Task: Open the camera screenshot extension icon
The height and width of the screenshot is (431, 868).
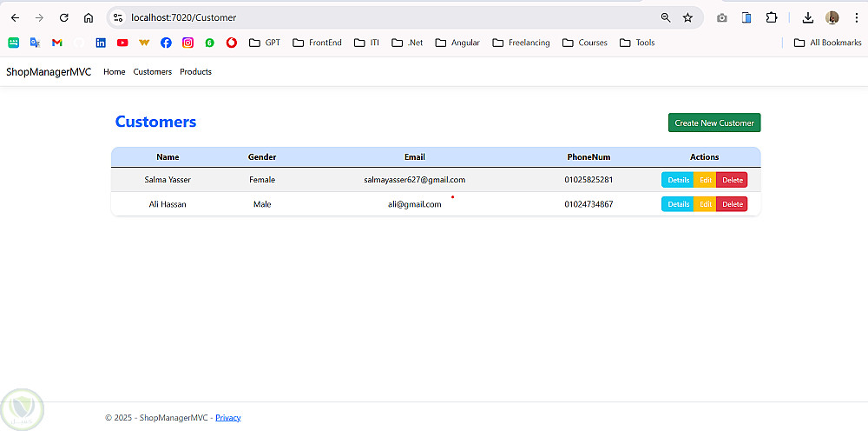Action: click(x=722, y=17)
